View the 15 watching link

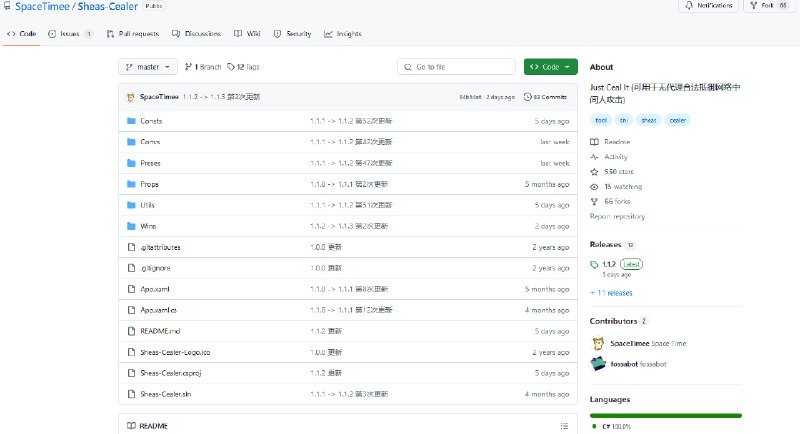[616, 187]
